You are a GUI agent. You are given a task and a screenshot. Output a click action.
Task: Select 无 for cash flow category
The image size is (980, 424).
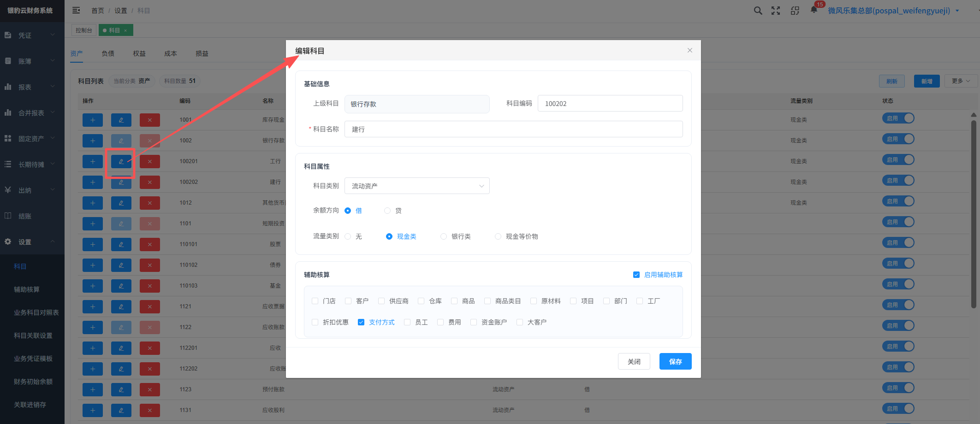tap(348, 236)
